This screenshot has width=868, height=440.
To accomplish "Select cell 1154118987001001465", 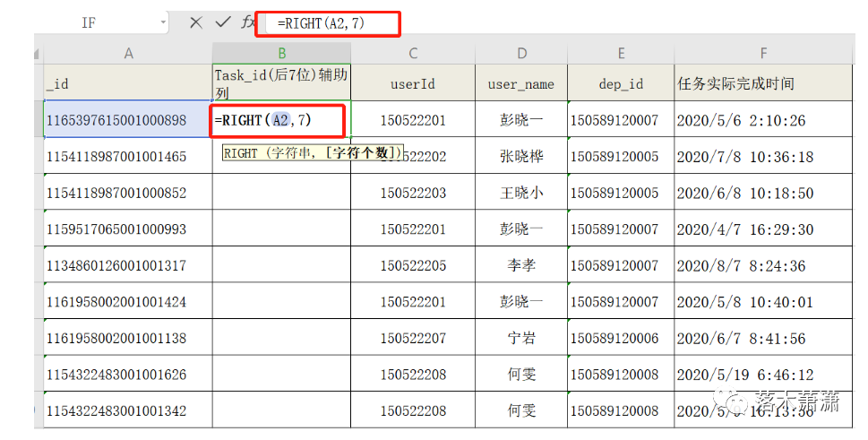I will pyautogui.click(x=128, y=156).
